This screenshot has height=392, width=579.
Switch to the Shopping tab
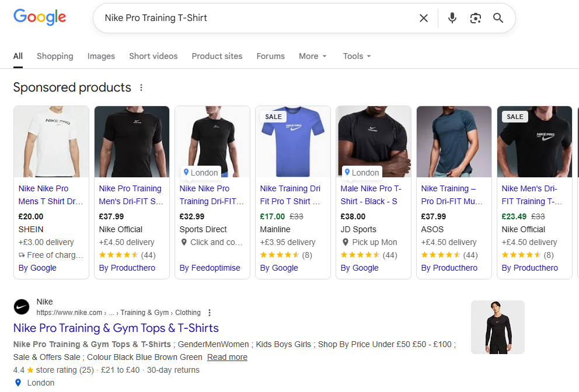coord(55,57)
